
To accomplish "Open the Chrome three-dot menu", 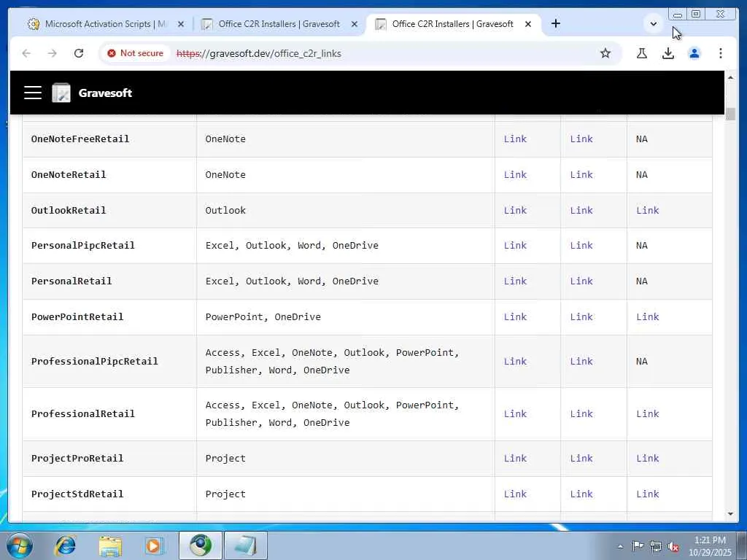I will 720,53.
